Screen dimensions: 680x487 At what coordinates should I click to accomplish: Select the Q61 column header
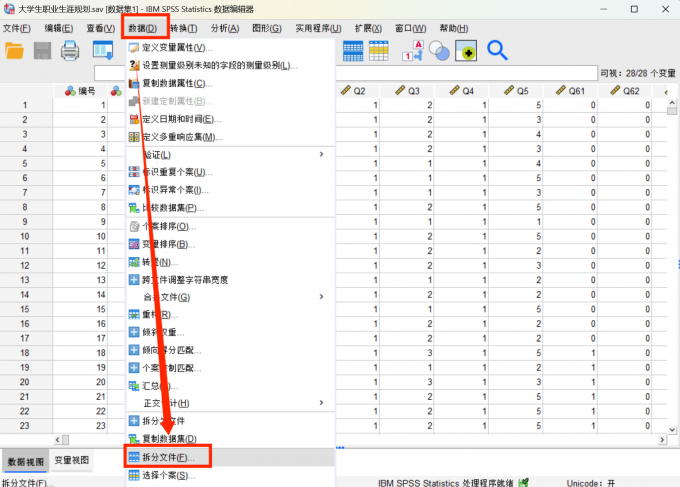570,91
